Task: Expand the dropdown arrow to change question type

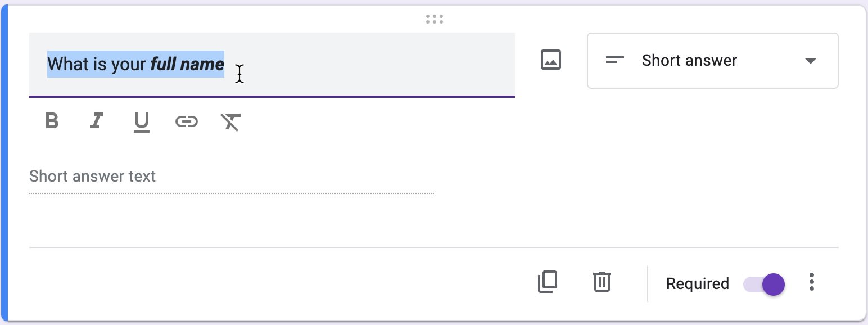Action: point(811,61)
